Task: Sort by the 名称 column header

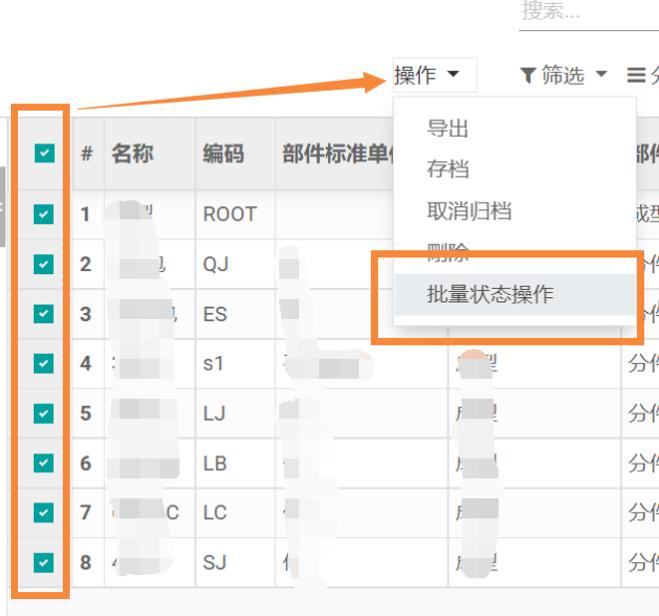Action: [132, 154]
